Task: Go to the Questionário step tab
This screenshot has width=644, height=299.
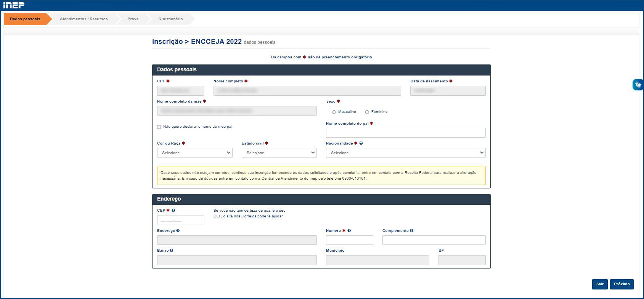Action: tap(170, 19)
